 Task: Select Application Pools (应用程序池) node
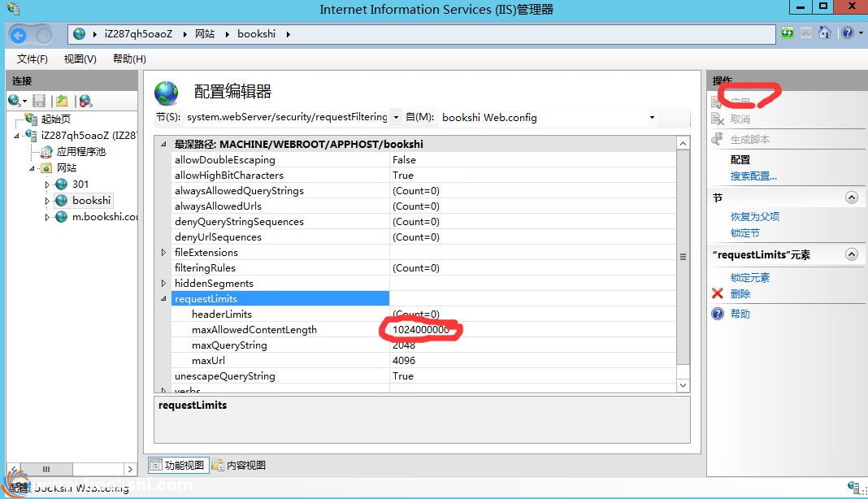coord(80,152)
